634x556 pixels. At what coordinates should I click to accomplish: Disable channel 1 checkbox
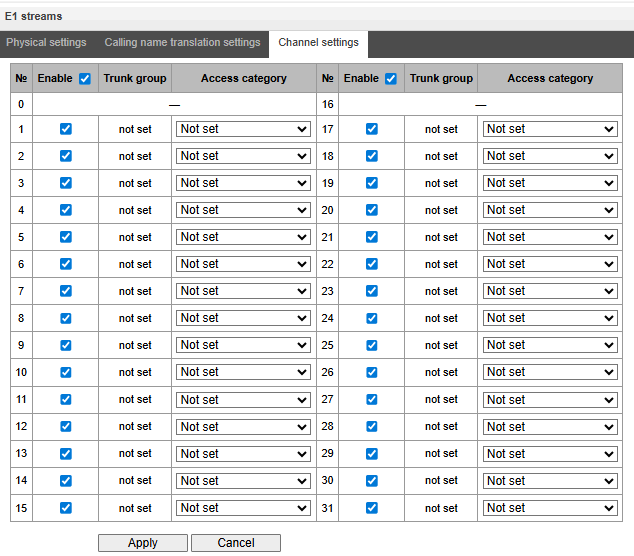(66, 129)
